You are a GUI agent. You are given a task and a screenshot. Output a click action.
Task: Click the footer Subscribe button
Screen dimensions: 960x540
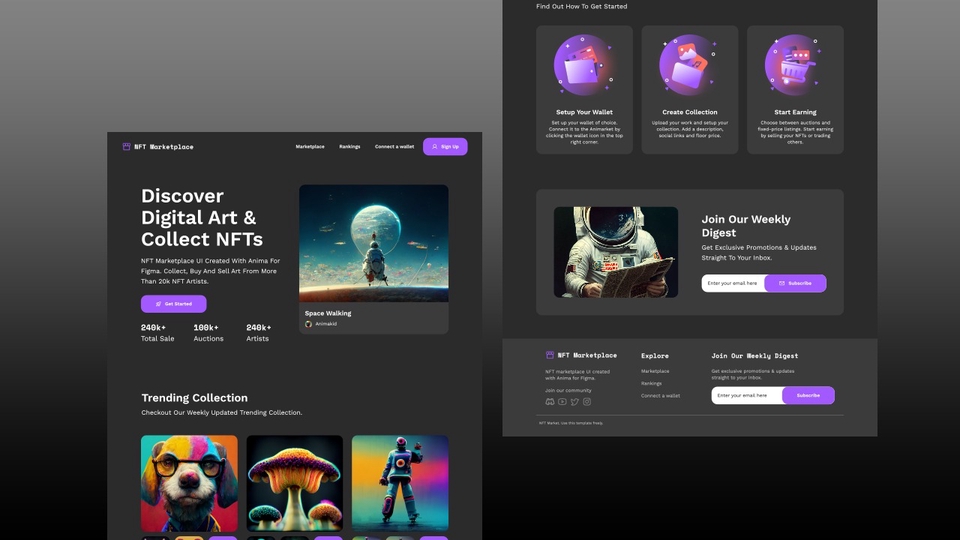pyautogui.click(x=808, y=395)
